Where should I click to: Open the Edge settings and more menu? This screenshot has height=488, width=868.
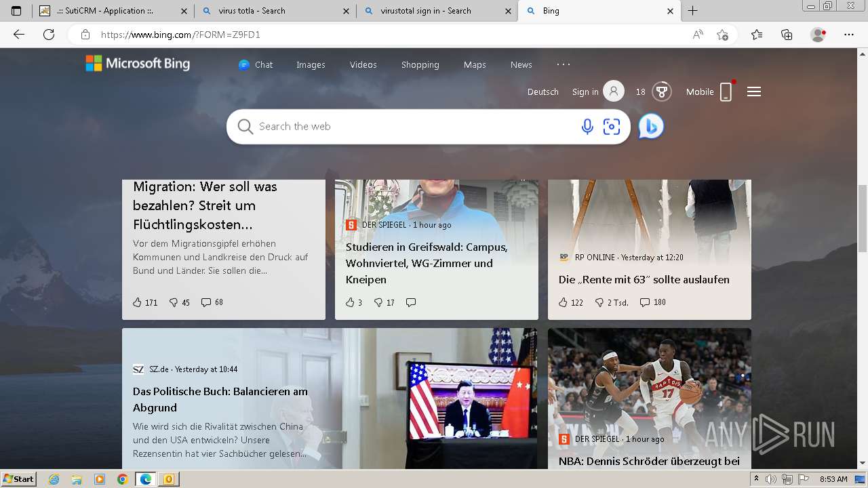pos(849,35)
